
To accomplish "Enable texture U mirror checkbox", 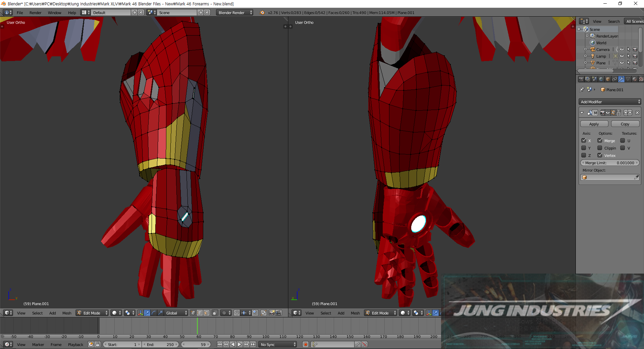I will (623, 140).
